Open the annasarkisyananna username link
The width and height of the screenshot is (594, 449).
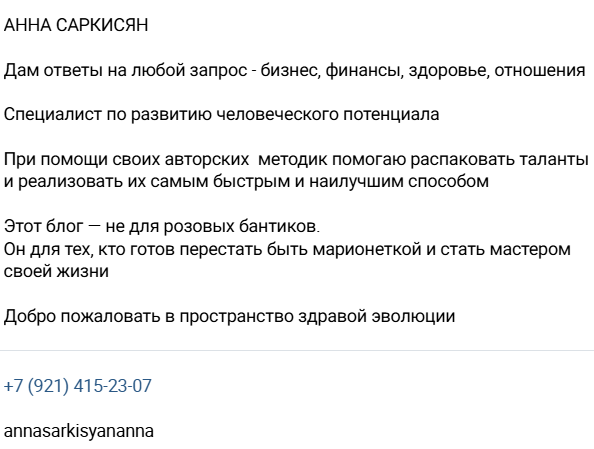coord(79,432)
